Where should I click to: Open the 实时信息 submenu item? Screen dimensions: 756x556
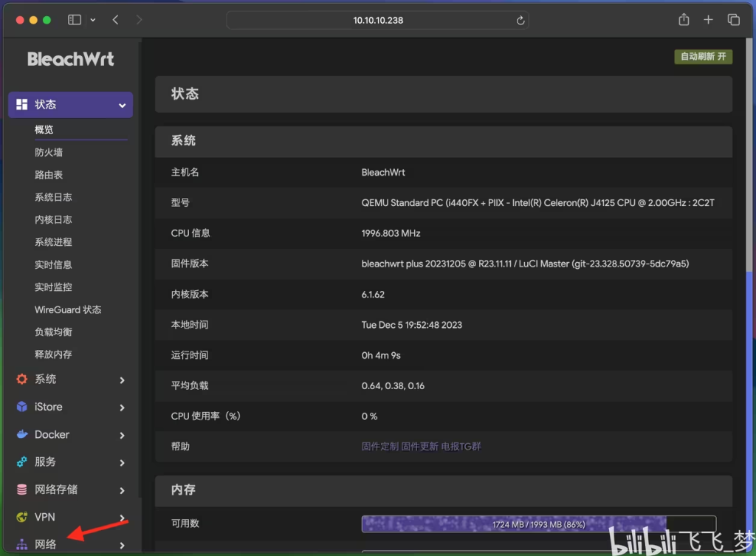click(53, 264)
